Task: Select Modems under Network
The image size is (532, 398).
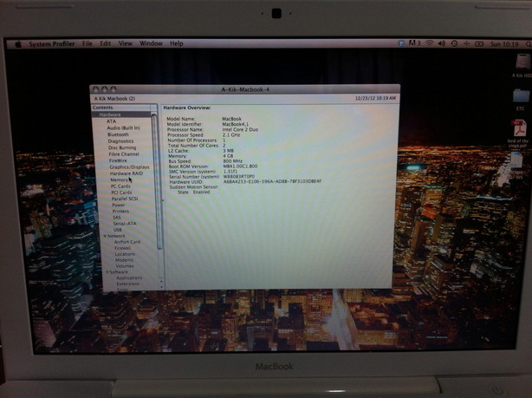Action: tap(124, 260)
